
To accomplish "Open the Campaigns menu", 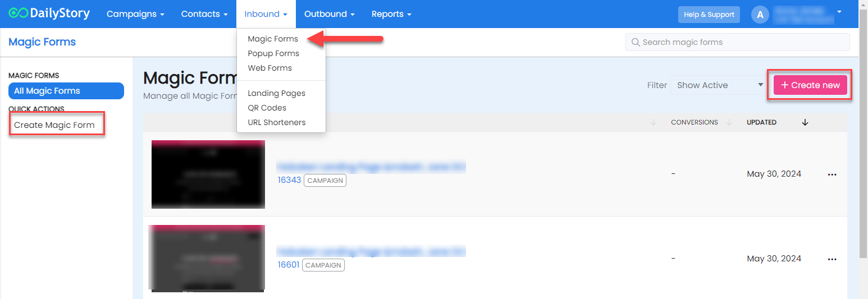I will point(135,14).
